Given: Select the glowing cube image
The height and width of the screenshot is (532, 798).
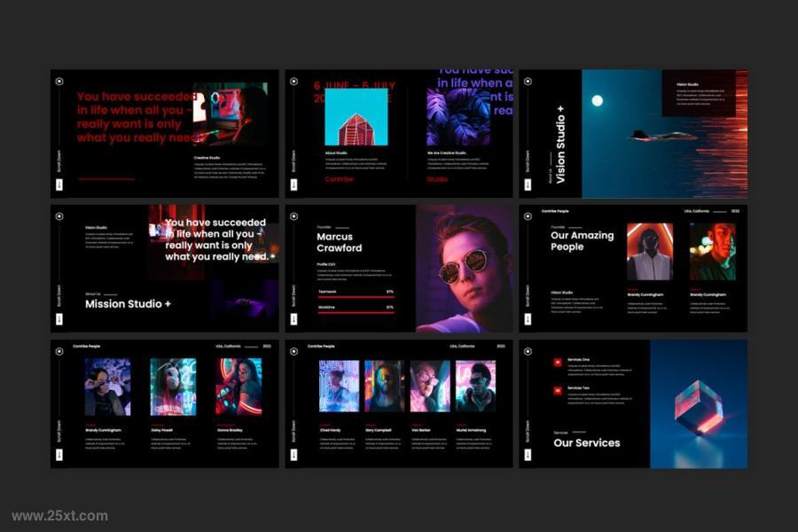Looking at the screenshot, I should coord(699,403).
